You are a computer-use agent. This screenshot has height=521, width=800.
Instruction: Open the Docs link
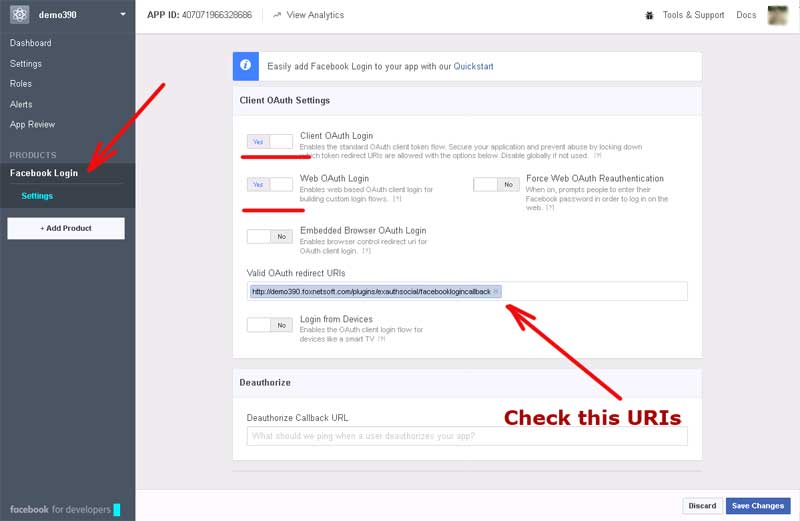pyautogui.click(x=746, y=15)
